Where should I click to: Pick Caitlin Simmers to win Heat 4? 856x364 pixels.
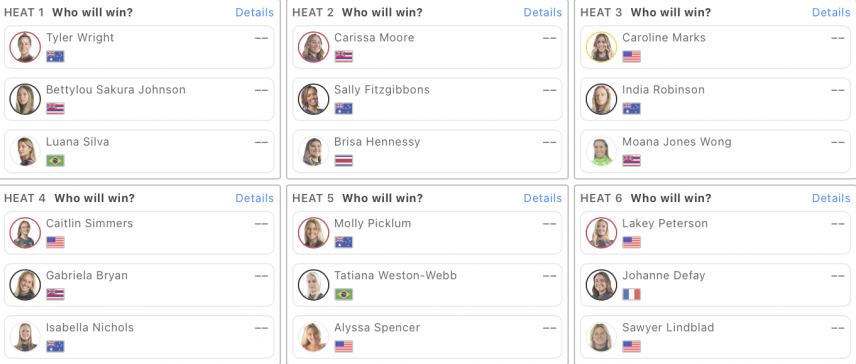tap(139, 233)
